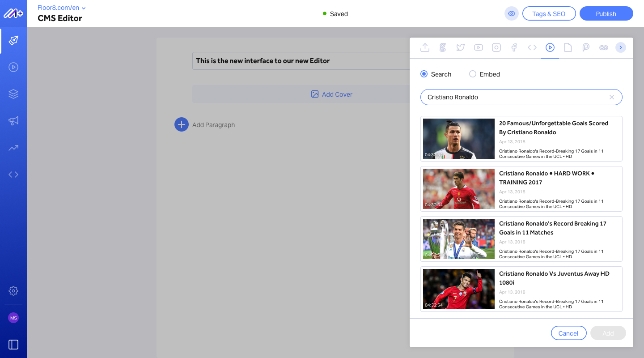
Task: Click the Saved status indicator
Action: [335, 14]
